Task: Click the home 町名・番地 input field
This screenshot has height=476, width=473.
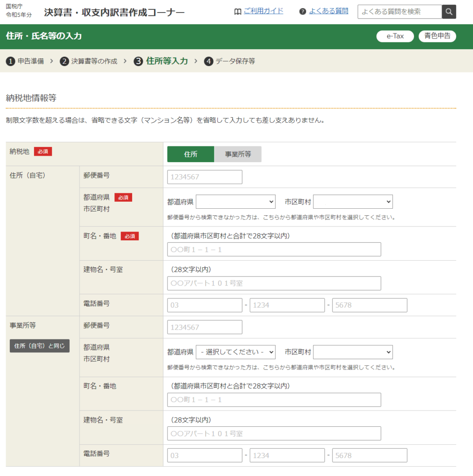Action: pyautogui.click(x=274, y=250)
